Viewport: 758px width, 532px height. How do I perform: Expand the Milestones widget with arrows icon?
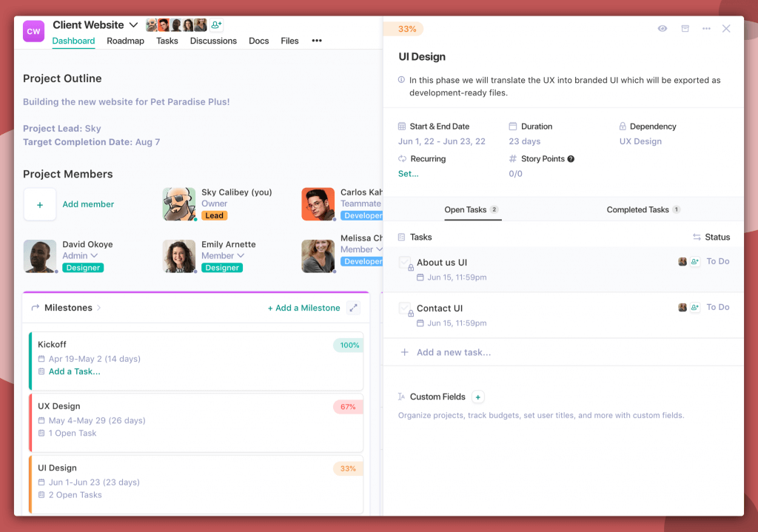[x=353, y=308]
